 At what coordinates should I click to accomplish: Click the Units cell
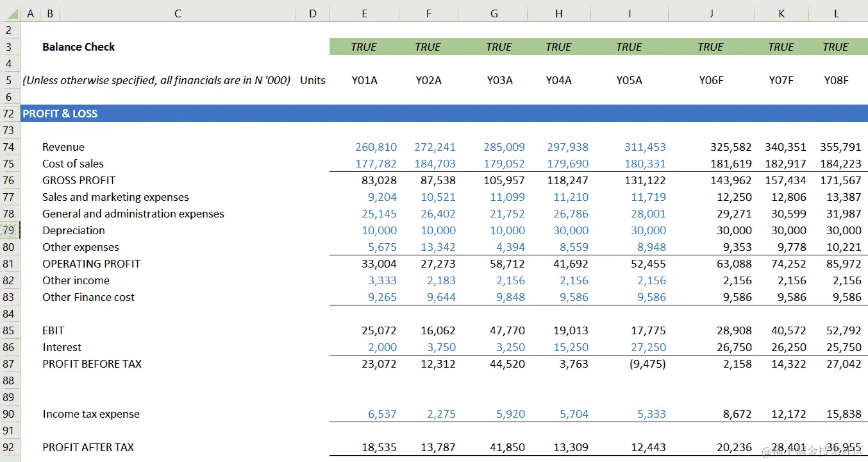point(313,80)
